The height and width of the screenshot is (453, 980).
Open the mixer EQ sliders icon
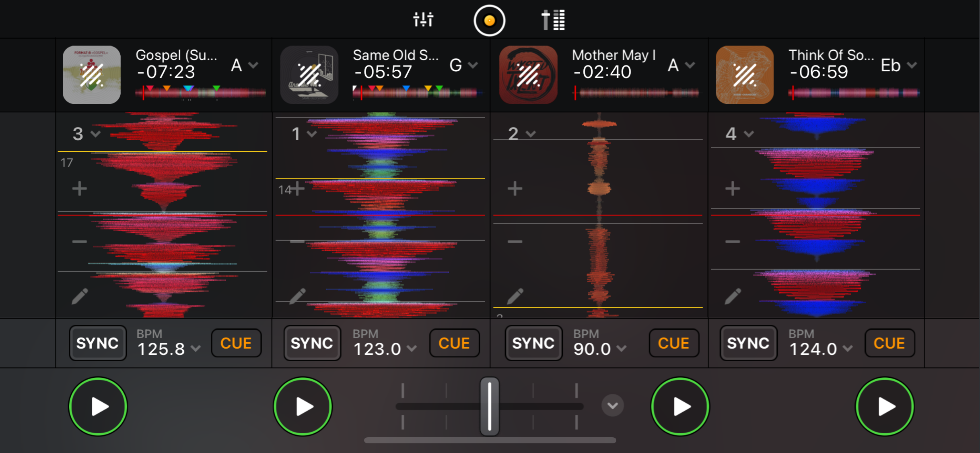[x=423, y=19]
